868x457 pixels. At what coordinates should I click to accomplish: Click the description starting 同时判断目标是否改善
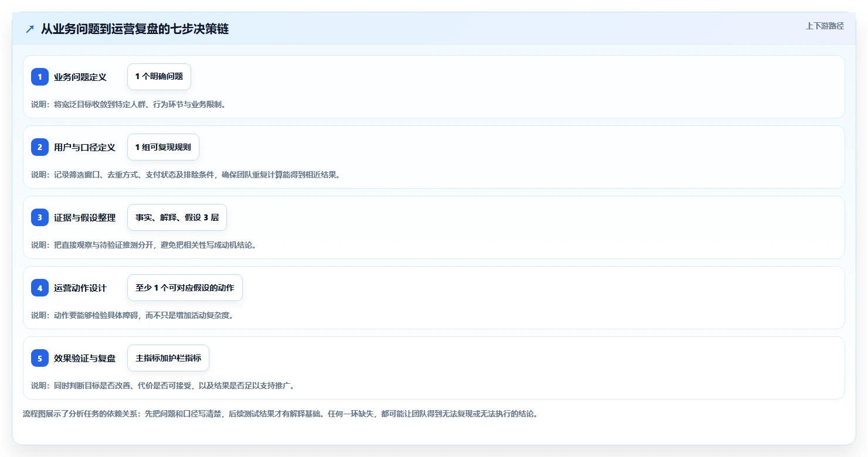pos(163,386)
